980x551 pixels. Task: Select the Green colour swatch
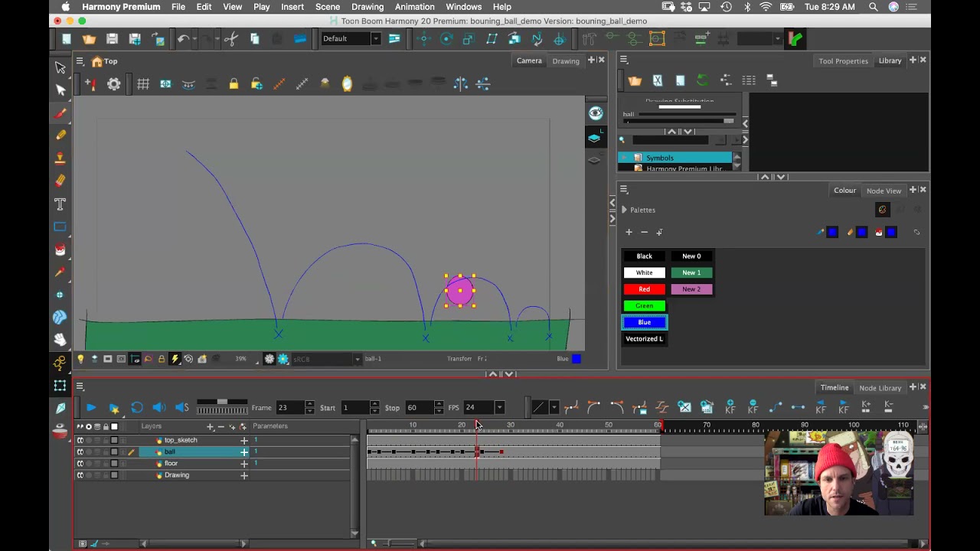[645, 306]
